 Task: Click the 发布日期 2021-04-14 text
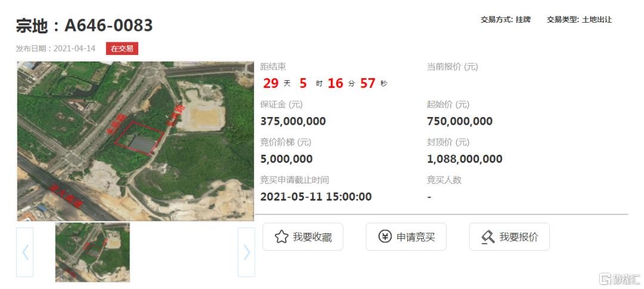[55, 48]
